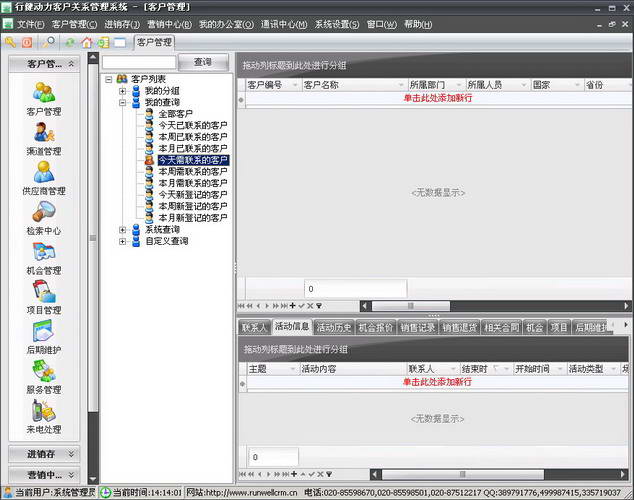Click the search input box beside 查询
This screenshot has width=634, height=500.
[138, 62]
